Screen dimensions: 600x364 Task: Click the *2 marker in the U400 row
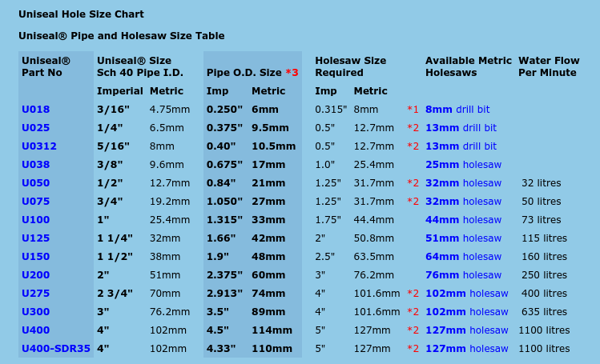[413, 330]
